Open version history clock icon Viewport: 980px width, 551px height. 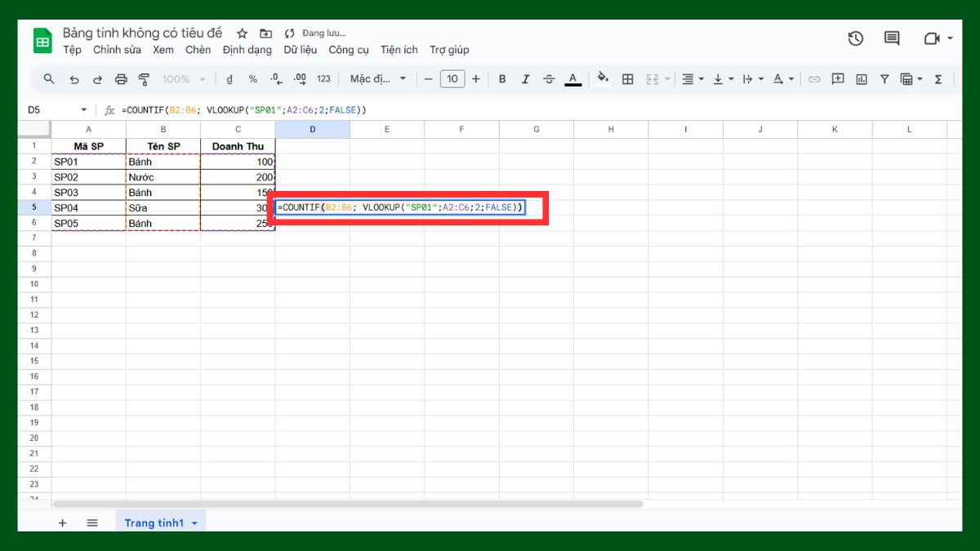pyautogui.click(x=855, y=38)
